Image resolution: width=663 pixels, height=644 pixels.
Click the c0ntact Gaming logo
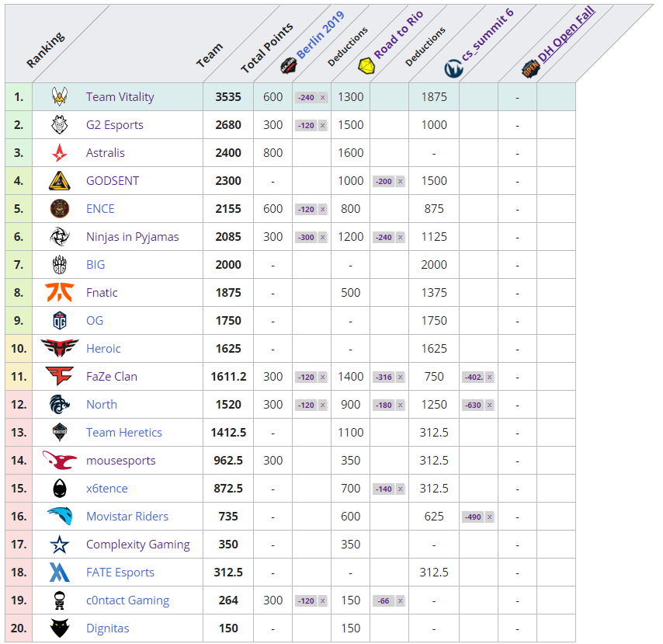[60, 600]
